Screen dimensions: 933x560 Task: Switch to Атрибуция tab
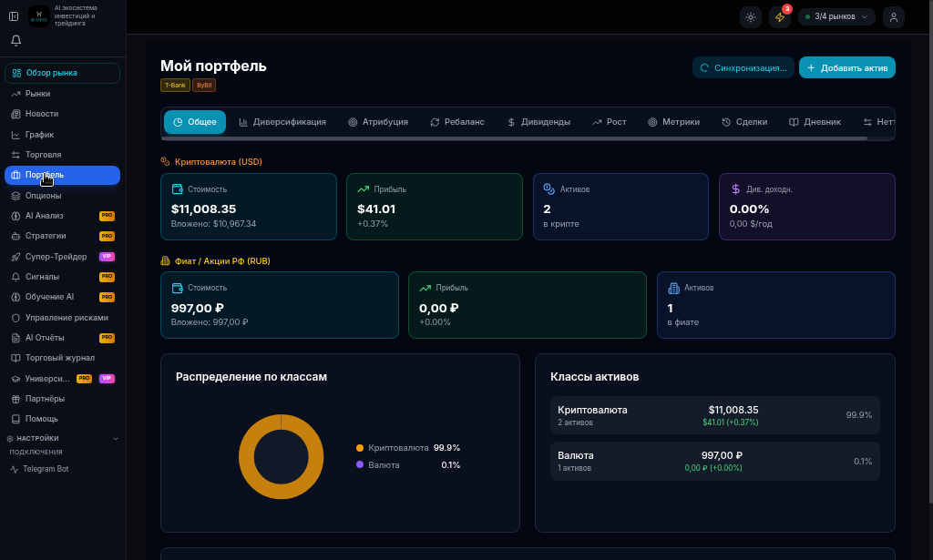(378, 122)
